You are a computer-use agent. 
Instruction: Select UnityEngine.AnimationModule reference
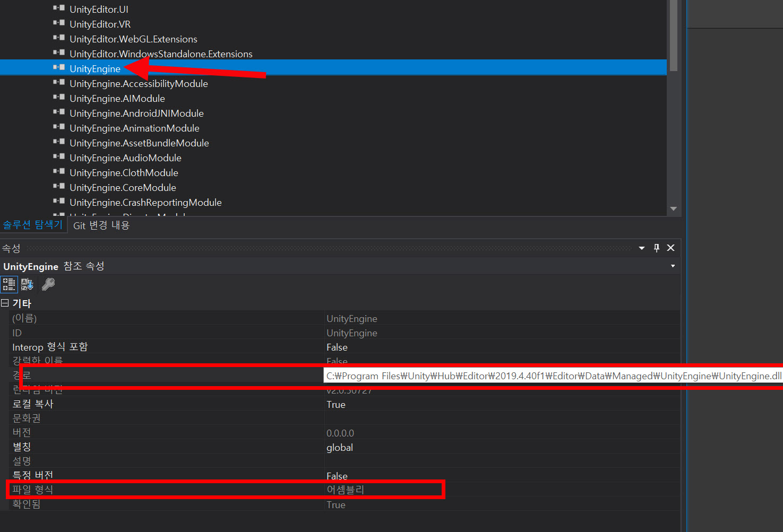pos(134,128)
